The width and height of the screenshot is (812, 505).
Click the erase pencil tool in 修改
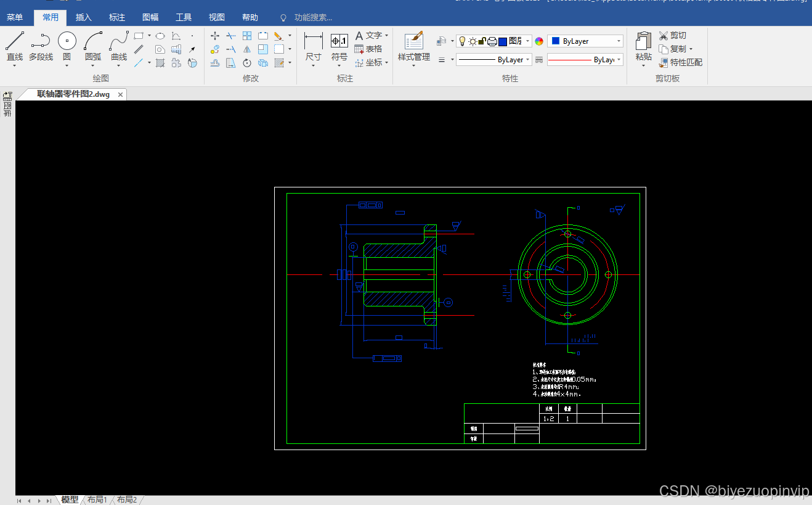click(x=278, y=36)
